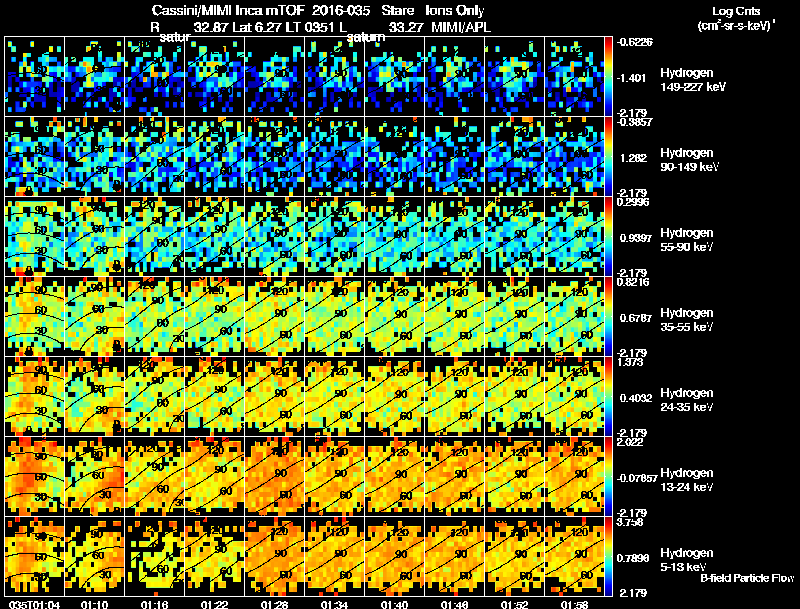This screenshot has height=609, width=800.
Task: Click the '01:34' time label
Action: (x=335, y=604)
